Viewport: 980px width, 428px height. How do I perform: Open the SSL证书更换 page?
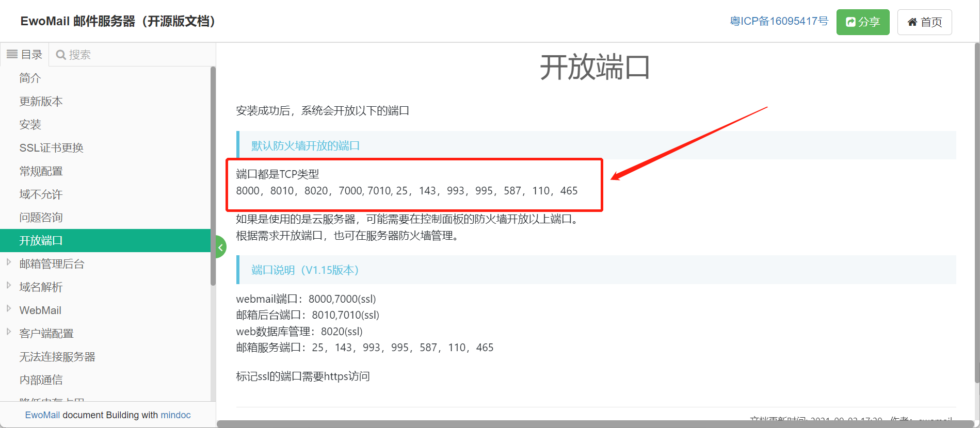[51, 148]
